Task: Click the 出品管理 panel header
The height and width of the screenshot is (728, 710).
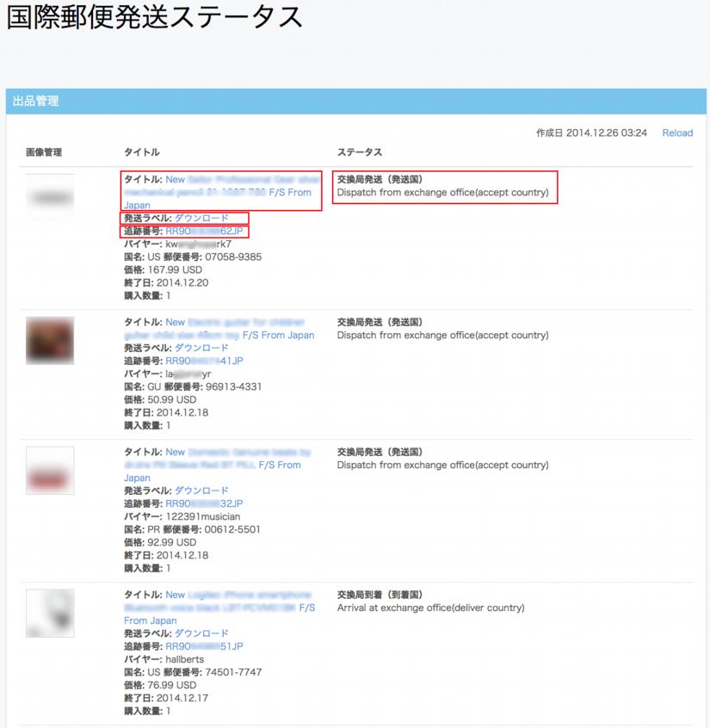Action: tap(36, 102)
